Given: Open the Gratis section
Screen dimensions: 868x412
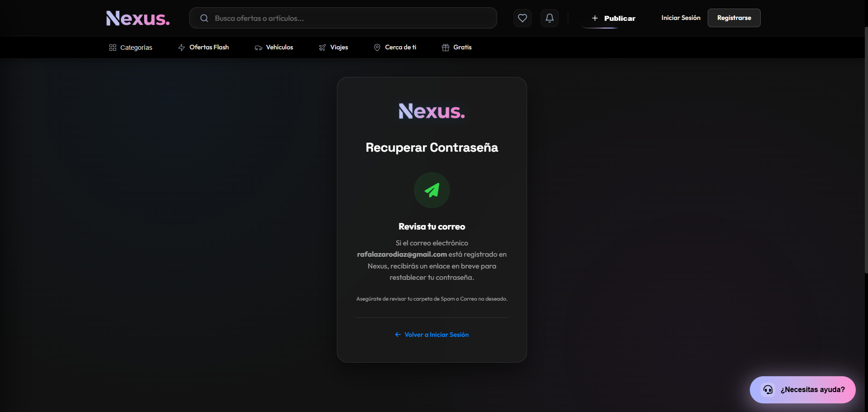Looking at the screenshot, I should pyautogui.click(x=457, y=47).
